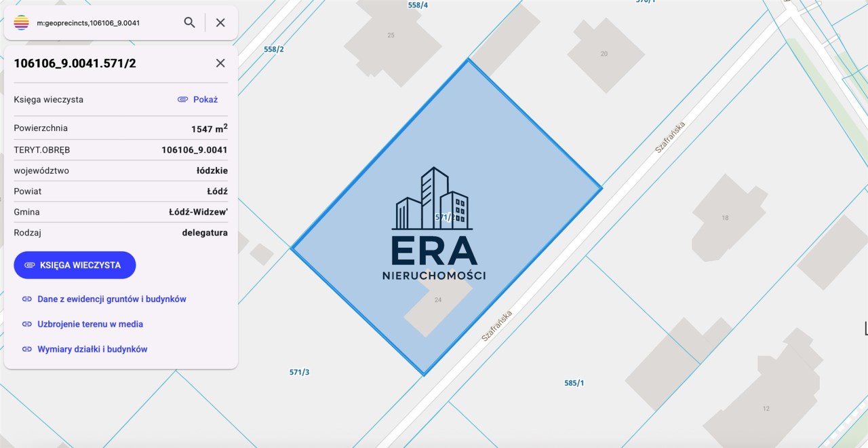Image resolution: width=868 pixels, height=448 pixels.
Task: Select building 20 on the map
Action: (x=604, y=54)
